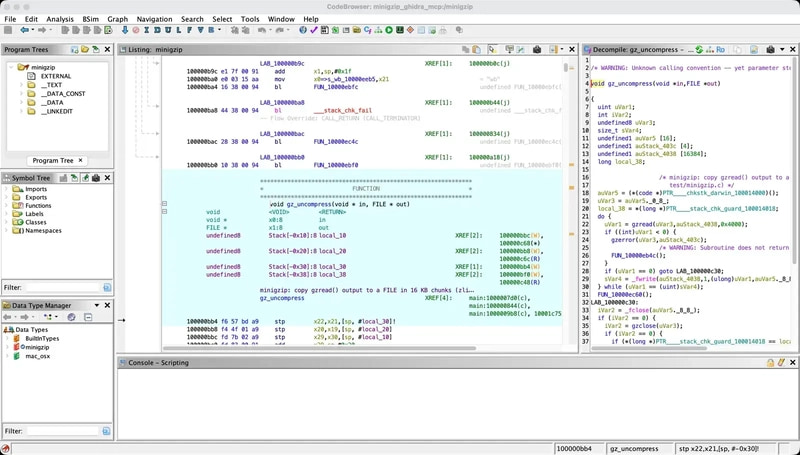This screenshot has height=455, width=800.
Task: Expand the Exports folder in Symbol Tree
Action: (x=7, y=197)
